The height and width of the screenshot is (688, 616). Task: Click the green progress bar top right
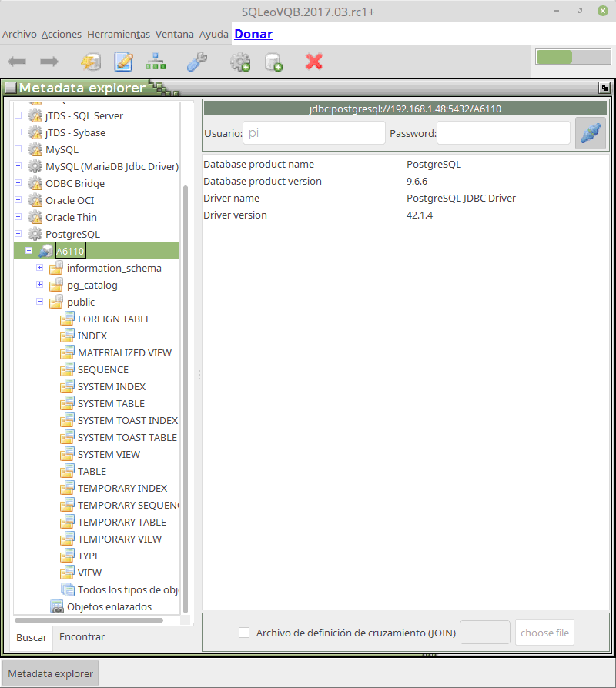[x=571, y=57]
